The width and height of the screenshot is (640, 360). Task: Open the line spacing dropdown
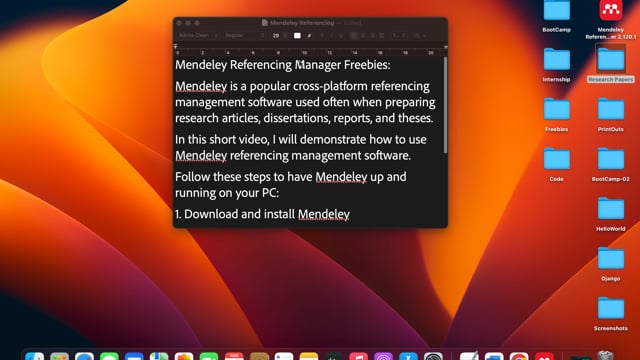[x=399, y=36]
